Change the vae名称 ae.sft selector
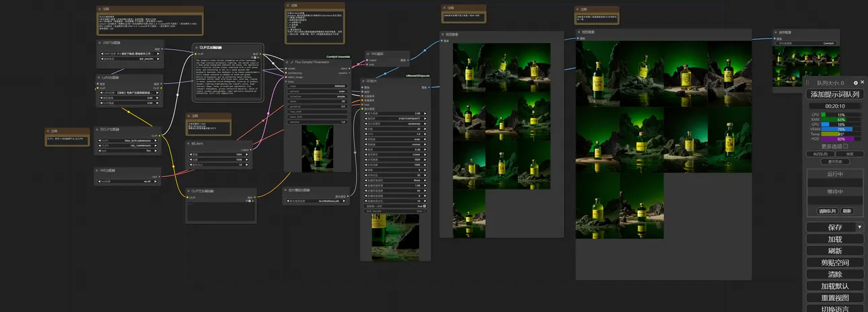Image resolution: width=868 pixels, height=312 pixels. [129, 181]
